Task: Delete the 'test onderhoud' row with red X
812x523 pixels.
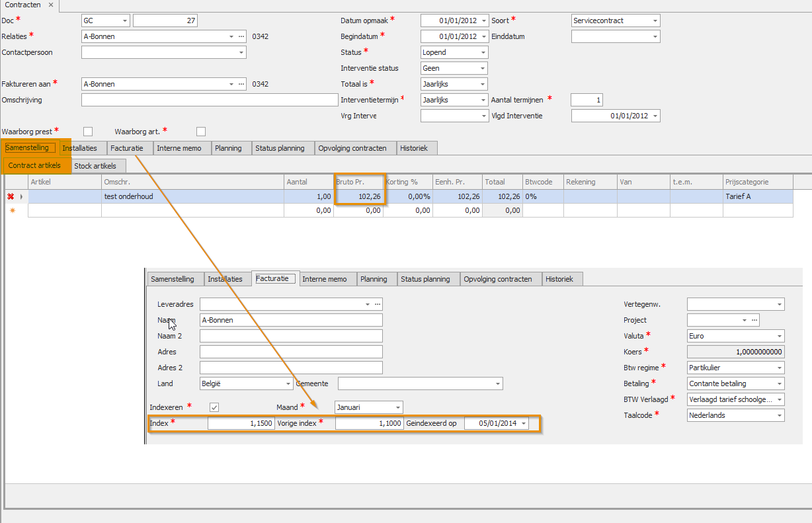Action: click(11, 196)
